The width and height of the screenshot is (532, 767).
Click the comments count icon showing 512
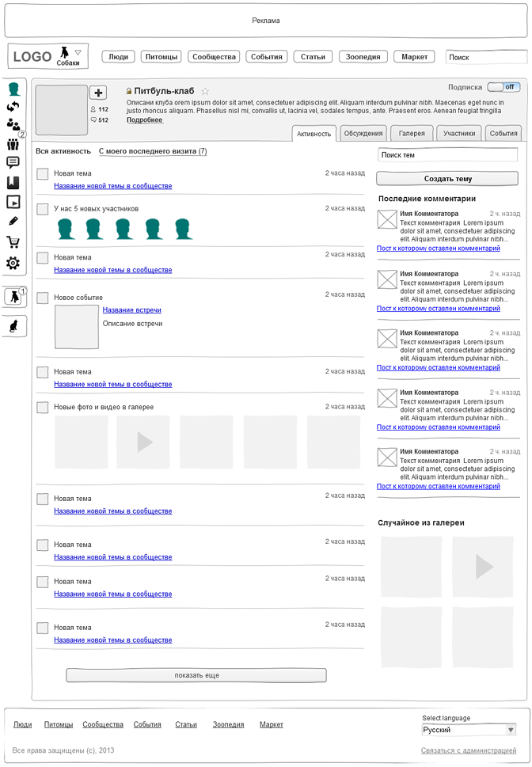93,120
